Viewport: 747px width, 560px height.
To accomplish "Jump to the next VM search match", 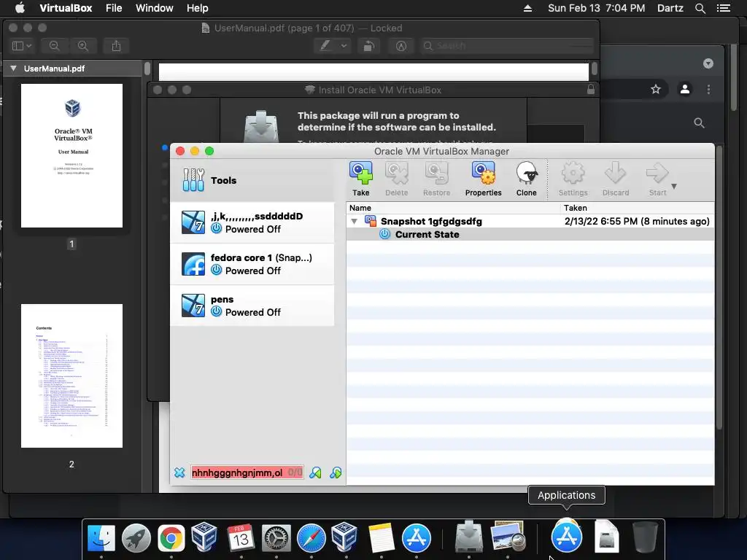I will tap(336, 472).
